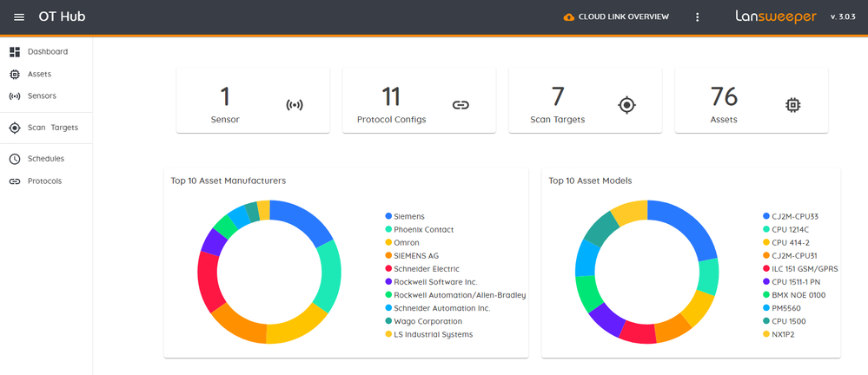The height and width of the screenshot is (375, 868).
Task: Navigate to Scan Targets in sidebar
Action: click(52, 128)
